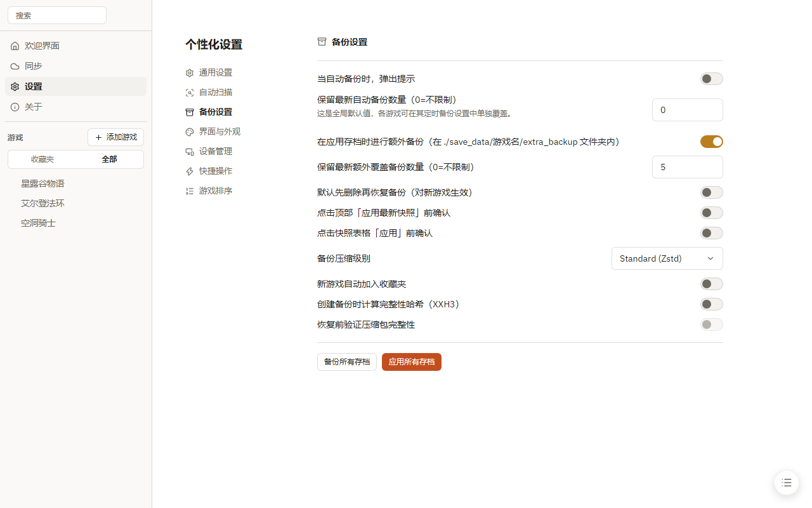The image size is (812, 508).
Task: Click the 应用所有存档 button
Action: tap(411, 362)
